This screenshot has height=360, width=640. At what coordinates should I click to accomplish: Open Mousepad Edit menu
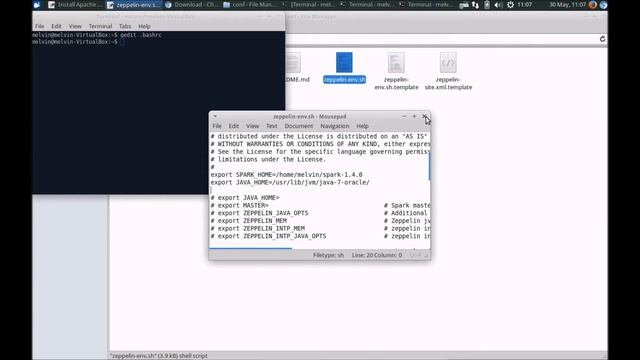tap(233, 126)
